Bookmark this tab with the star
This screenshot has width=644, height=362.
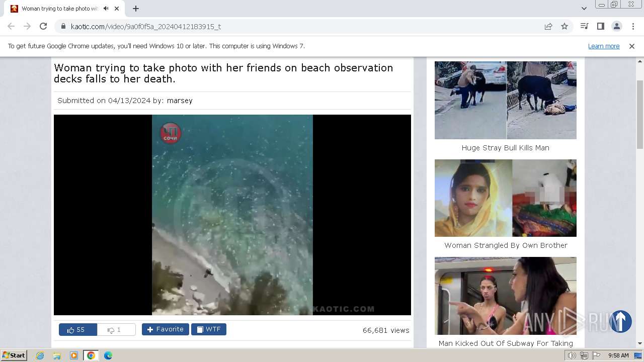tap(565, 26)
